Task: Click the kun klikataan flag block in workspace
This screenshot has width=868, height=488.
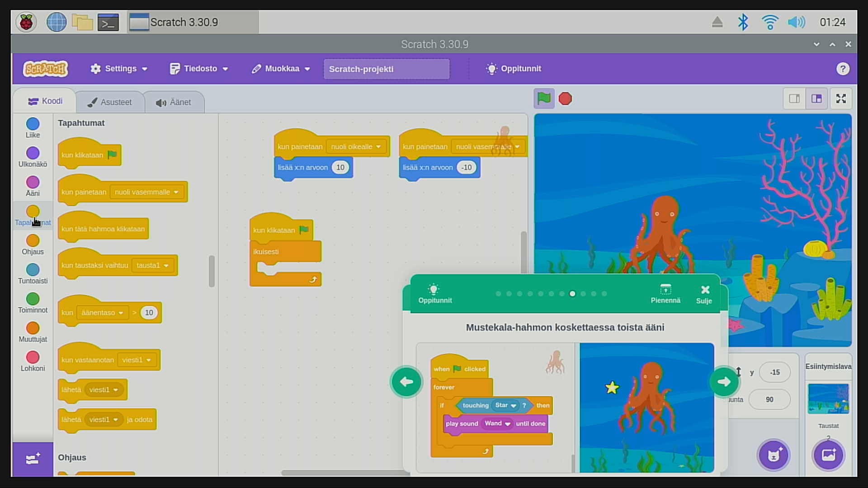Action: pyautogui.click(x=281, y=229)
